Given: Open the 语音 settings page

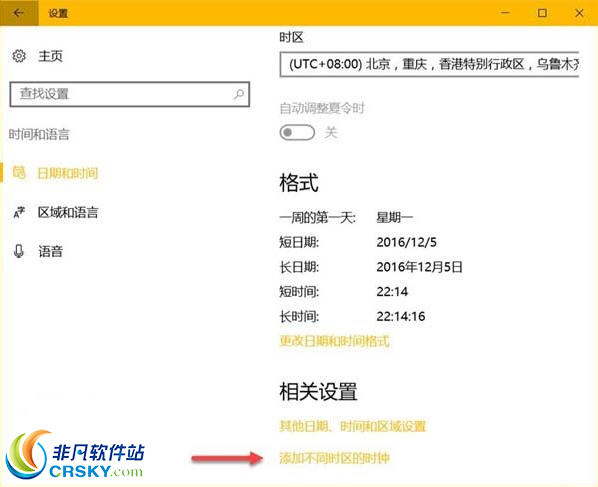Looking at the screenshot, I should point(50,252).
